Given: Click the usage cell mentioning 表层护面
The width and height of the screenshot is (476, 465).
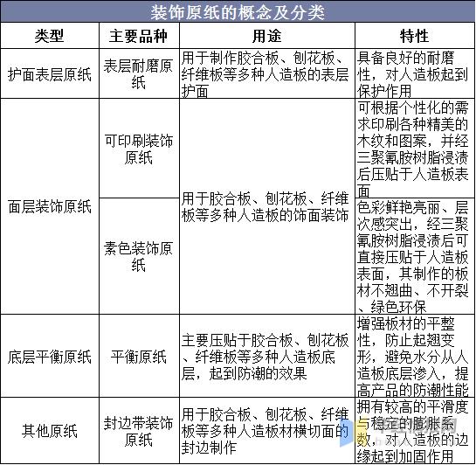Looking at the screenshot, I should [267, 73].
